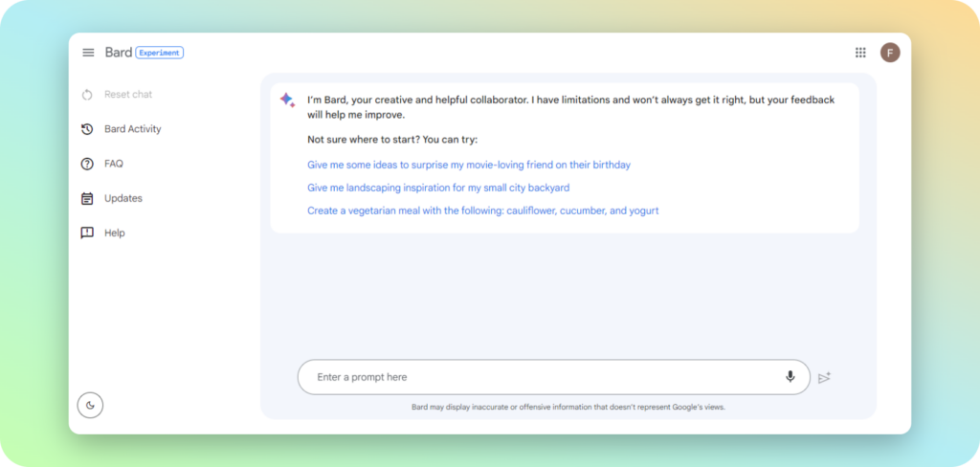Click the Enter a prompt here field
This screenshot has height=467, width=980.
click(536, 377)
